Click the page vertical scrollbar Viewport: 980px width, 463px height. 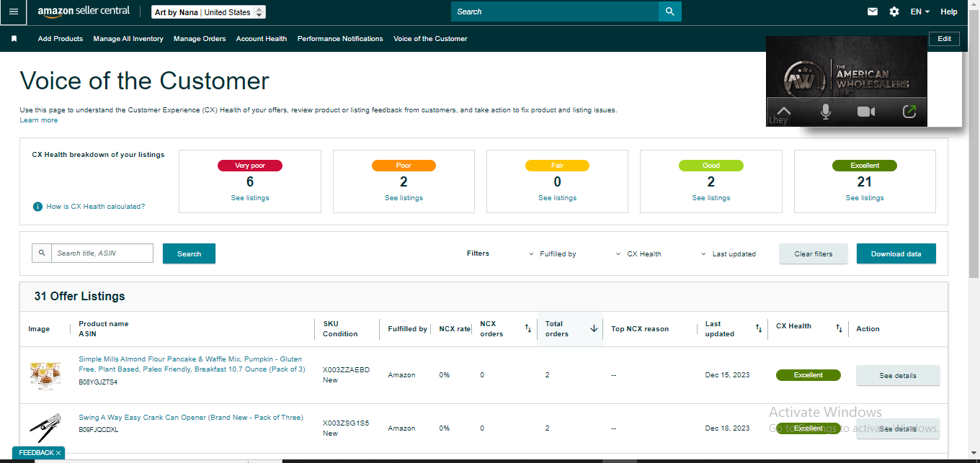[974, 144]
